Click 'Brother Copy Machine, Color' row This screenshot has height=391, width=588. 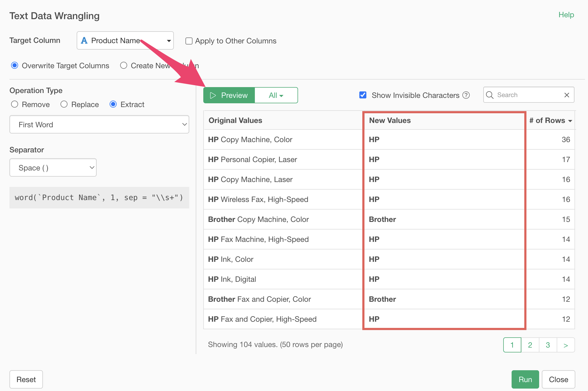pos(389,219)
